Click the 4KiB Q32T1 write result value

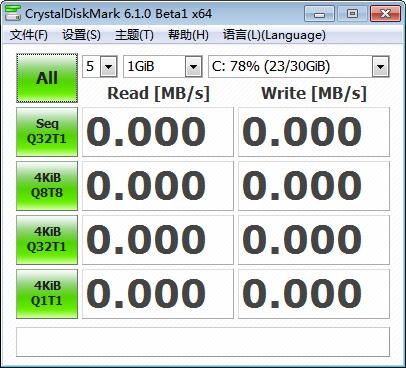coord(314,240)
